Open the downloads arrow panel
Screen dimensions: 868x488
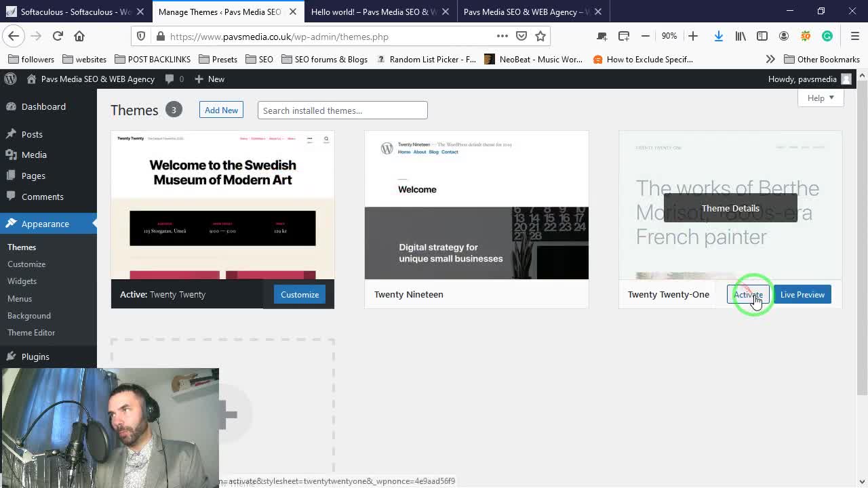coord(718,36)
